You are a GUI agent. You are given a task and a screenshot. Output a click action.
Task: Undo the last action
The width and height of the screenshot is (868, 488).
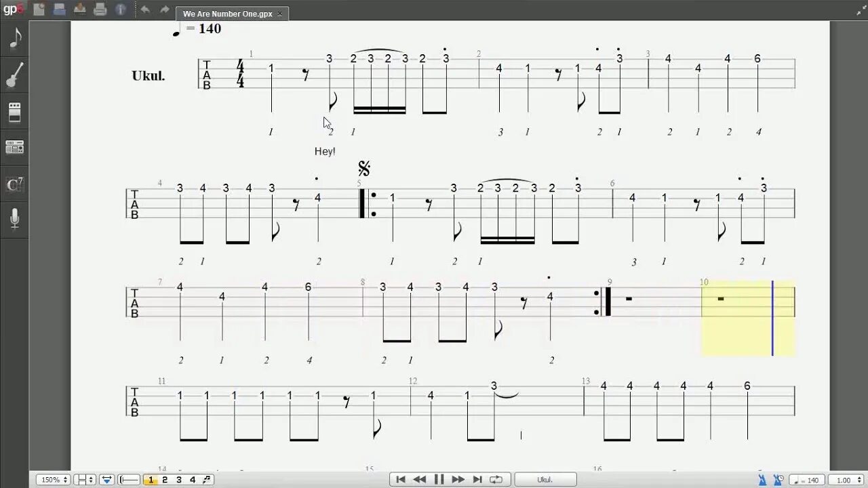pyautogui.click(x=145, y=9)
